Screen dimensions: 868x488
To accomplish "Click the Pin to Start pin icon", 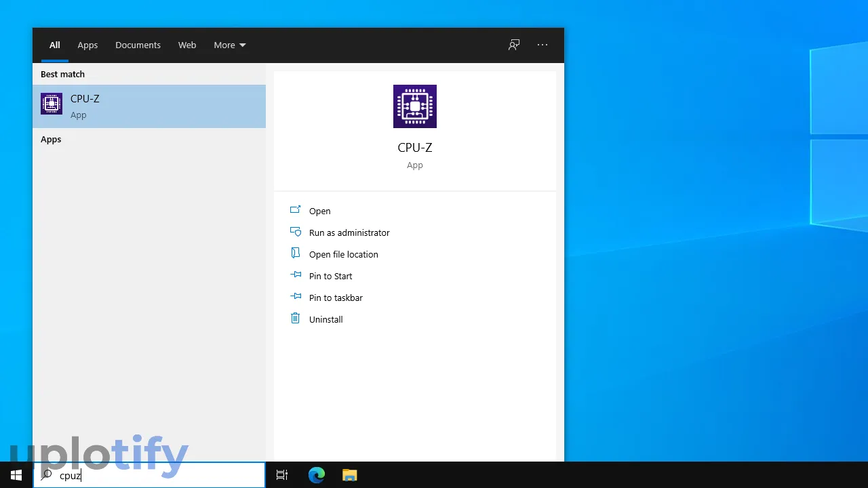I will click(x=296, y=274).
